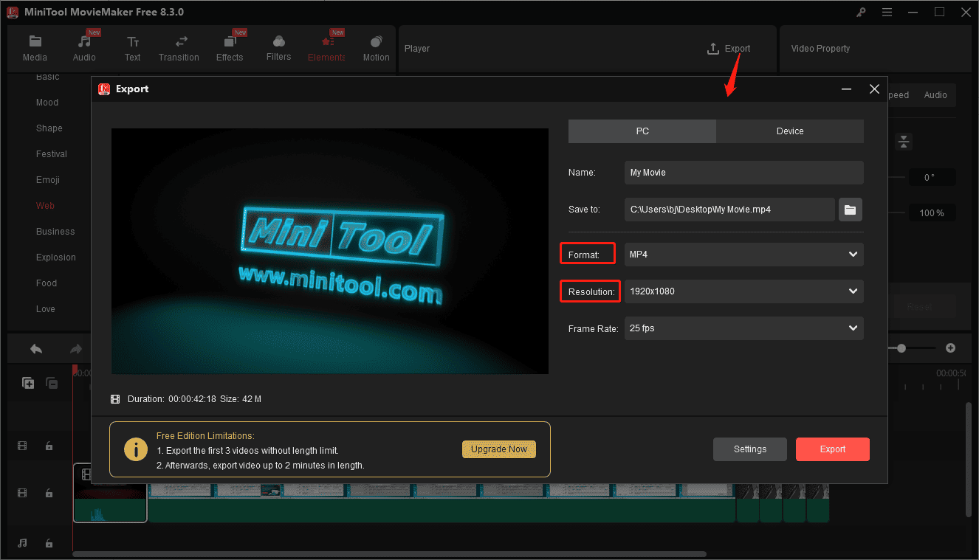Click the film icon beside Duration
Viewport: 979px width, 560px height.
[115, 399]
